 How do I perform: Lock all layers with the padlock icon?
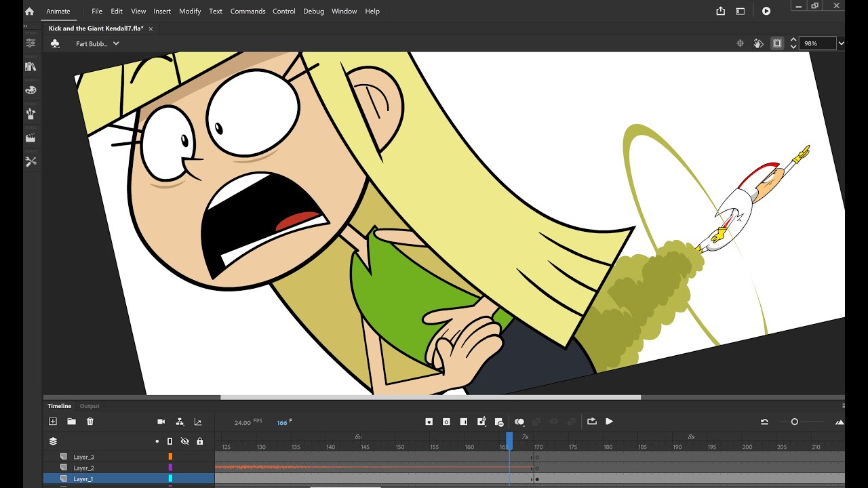click(199, 441)
